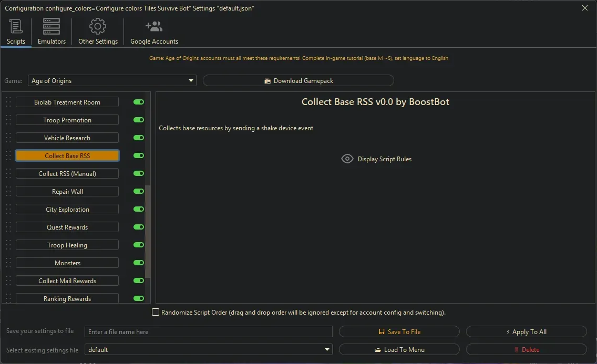Enable the Randomize Script Order checkbox
The height and width of the screenshot is (364, 597).
click(x=156, y=312)
